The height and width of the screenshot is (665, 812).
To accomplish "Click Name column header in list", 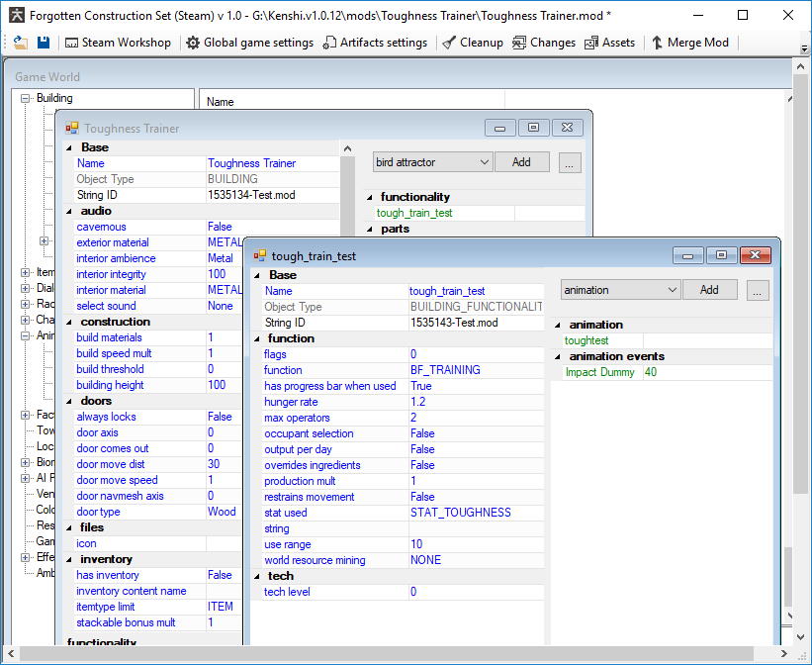I will (x=352, y=101).
